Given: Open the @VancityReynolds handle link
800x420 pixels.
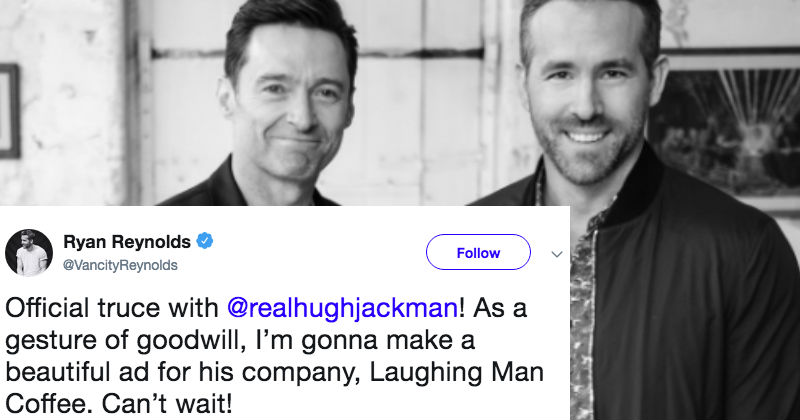Looking at the screenshot, I should tap(120, 265).
